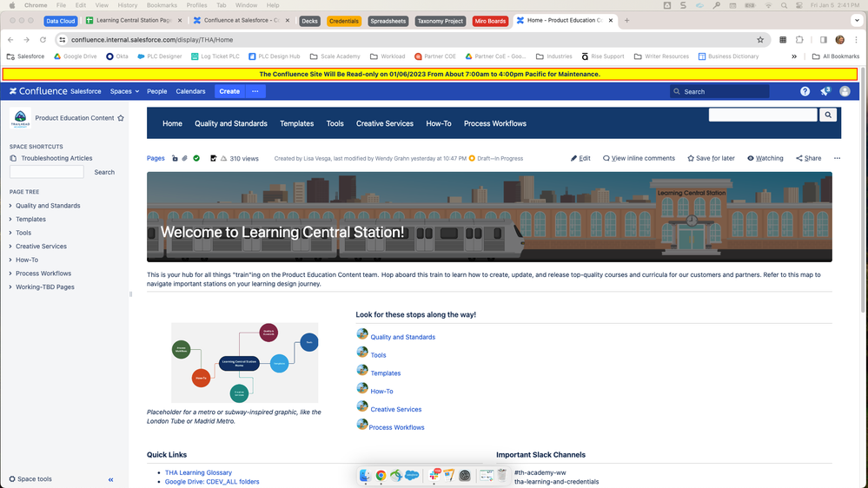Open Creative Services nav bar item
The image size is (868, 488).
coord(385,123)
